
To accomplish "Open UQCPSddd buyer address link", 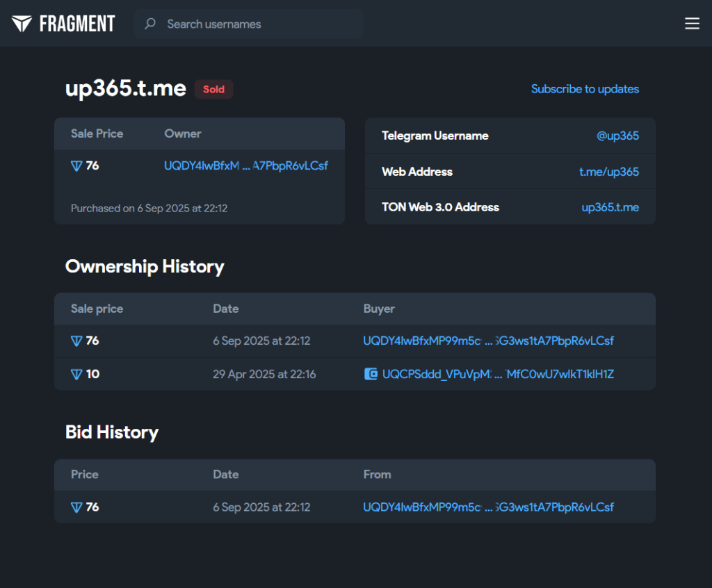I will [498, 374].
